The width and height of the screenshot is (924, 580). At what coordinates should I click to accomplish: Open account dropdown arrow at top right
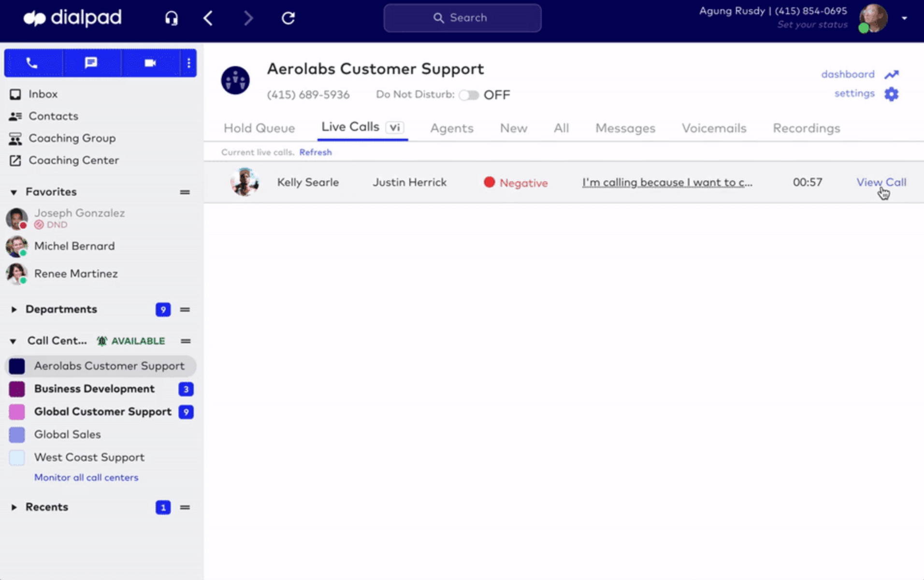904,18
